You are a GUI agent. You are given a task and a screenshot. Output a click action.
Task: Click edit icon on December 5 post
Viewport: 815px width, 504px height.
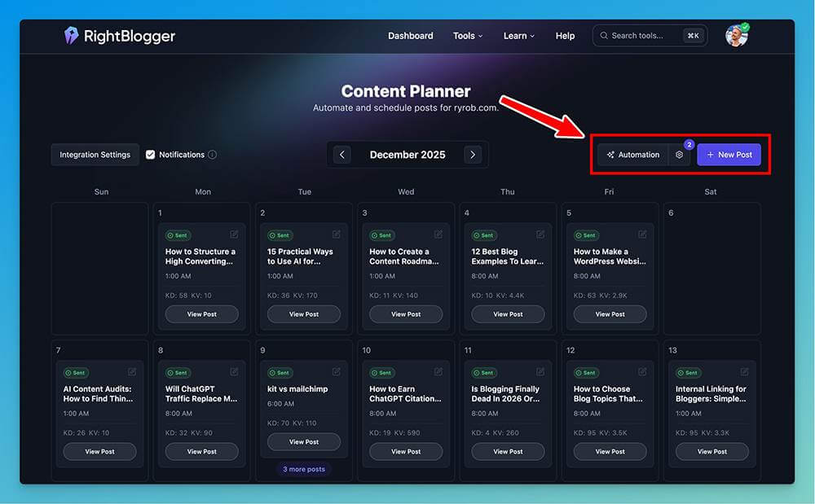[x=642, y=234]
